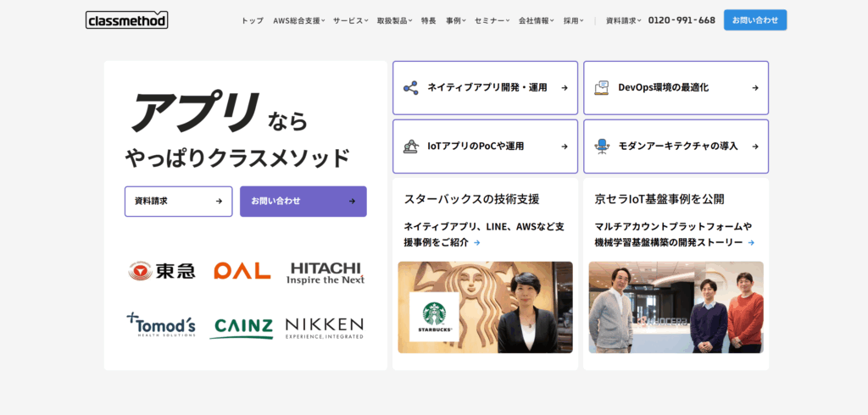
Task: Expand the セミナー dropdown menu
Action: click(492, 20)
